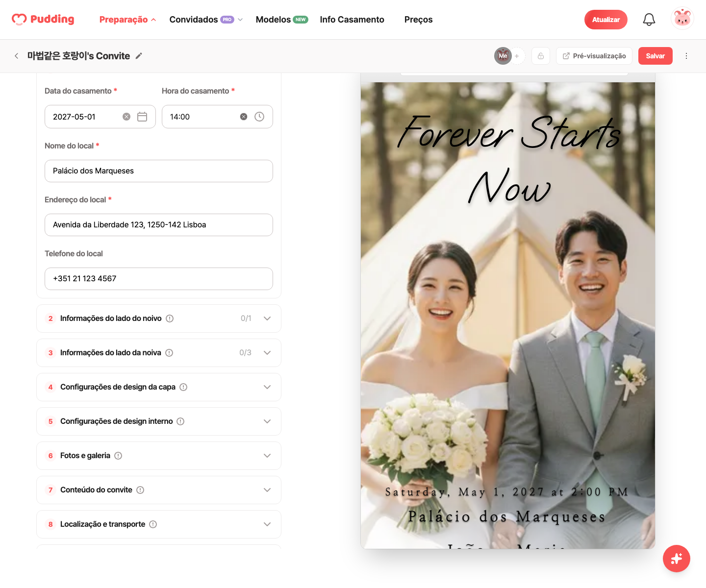The width and height of the screenshot is (706, 588).
Task: Click the Pudding brand name link
Action: (x=52, y=19)
